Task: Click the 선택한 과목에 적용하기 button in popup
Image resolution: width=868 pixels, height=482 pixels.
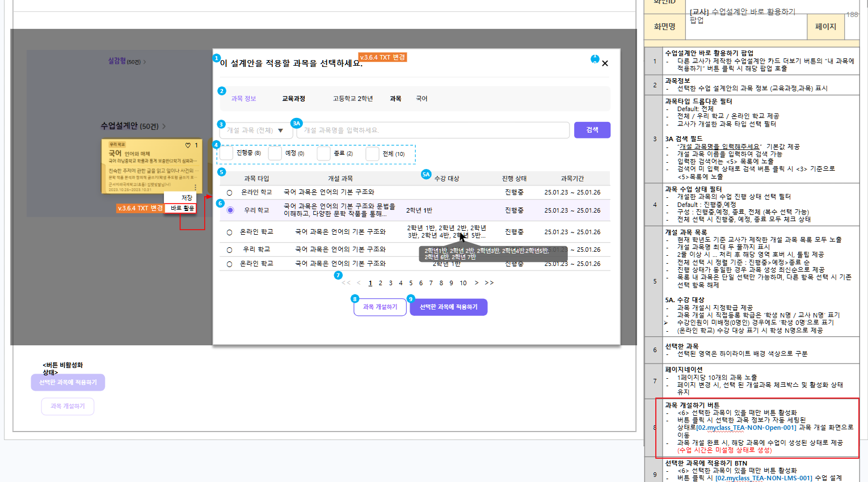Action: pos(448,307)
